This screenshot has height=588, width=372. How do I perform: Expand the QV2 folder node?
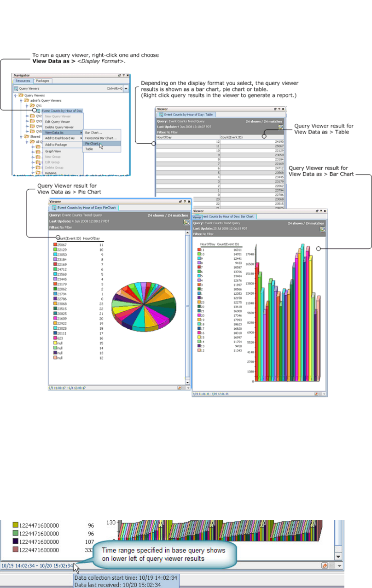coord(27,116)
